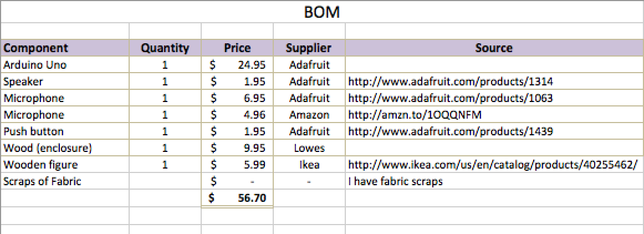Open the Adafruit products/1063 microphone link

click(450, 98)
